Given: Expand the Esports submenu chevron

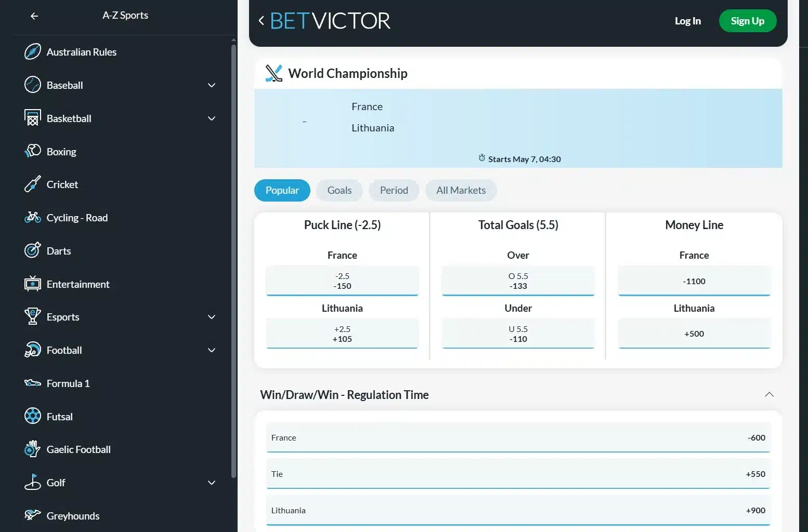Looking at the screenshot, I should [212, 317].
